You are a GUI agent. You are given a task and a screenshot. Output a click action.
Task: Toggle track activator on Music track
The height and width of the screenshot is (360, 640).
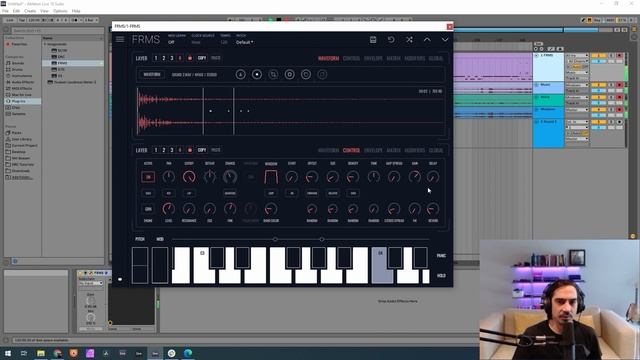click(x=598, y=85)
